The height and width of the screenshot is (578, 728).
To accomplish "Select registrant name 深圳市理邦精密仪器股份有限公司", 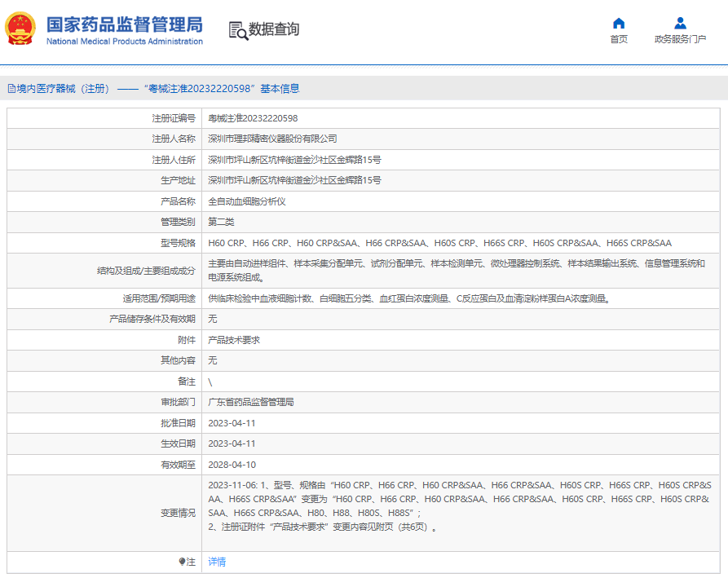I will [272, 139].
